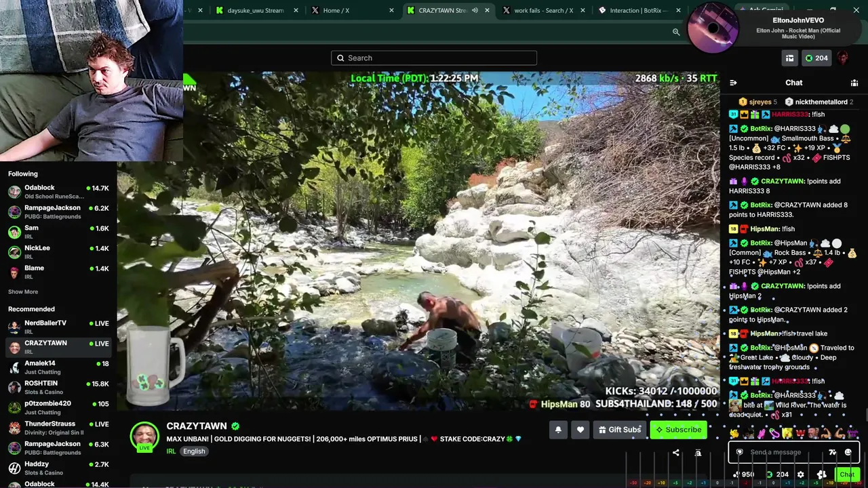Click the IRL category link under the stream title
The height and width of the screenshot is (488, 868).
171,451
